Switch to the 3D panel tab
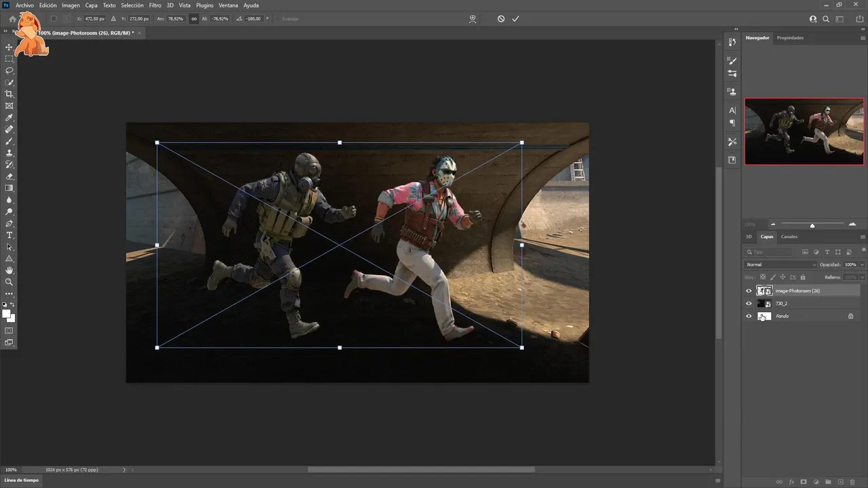The image size is (868, 488). click(749, 237)
